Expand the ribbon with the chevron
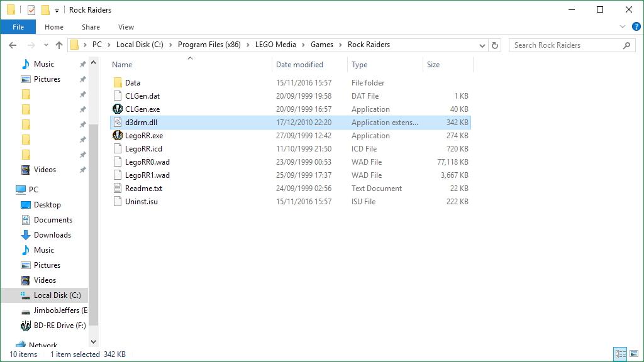This screenshot has width=644, height=362. [623, 26]
